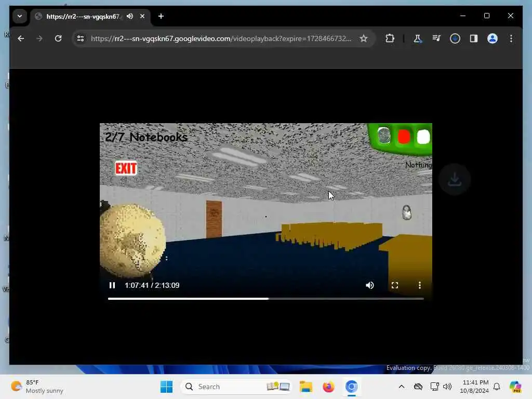
Task: Click the taskbar Search box
Action: click(236, 387)
